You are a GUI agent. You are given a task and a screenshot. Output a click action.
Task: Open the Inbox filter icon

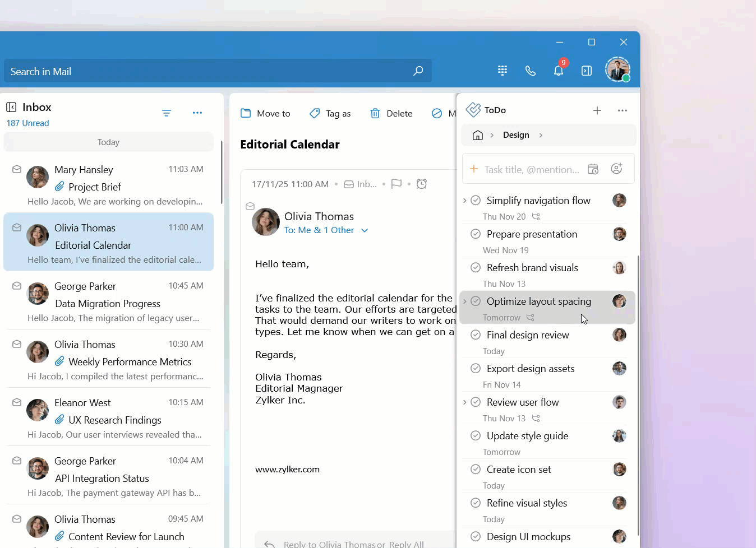[x=167, y=113]
